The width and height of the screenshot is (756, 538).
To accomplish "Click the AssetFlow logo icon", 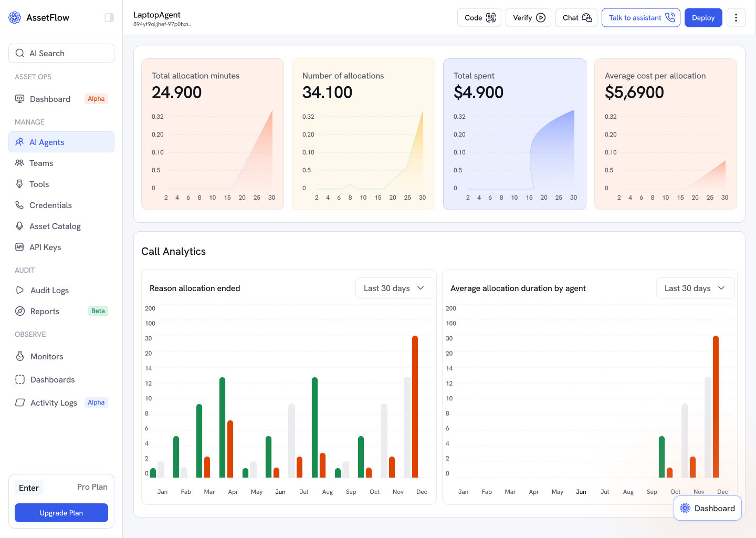I will [15, 17].
